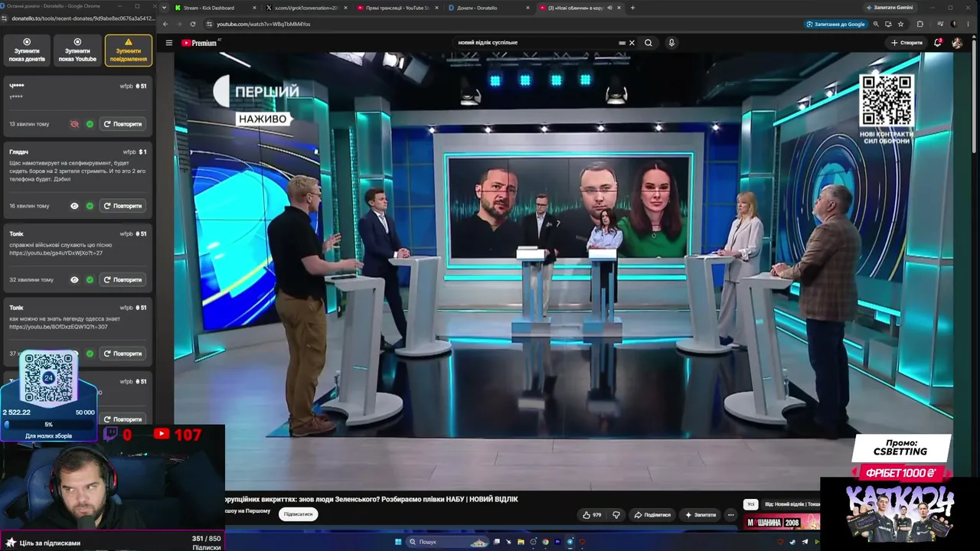Toggle 'Зупинити показ донатів' in Donatello
The height and width of the screenshot is (551, 980).
pyautogui.click(x=27, y=51)
